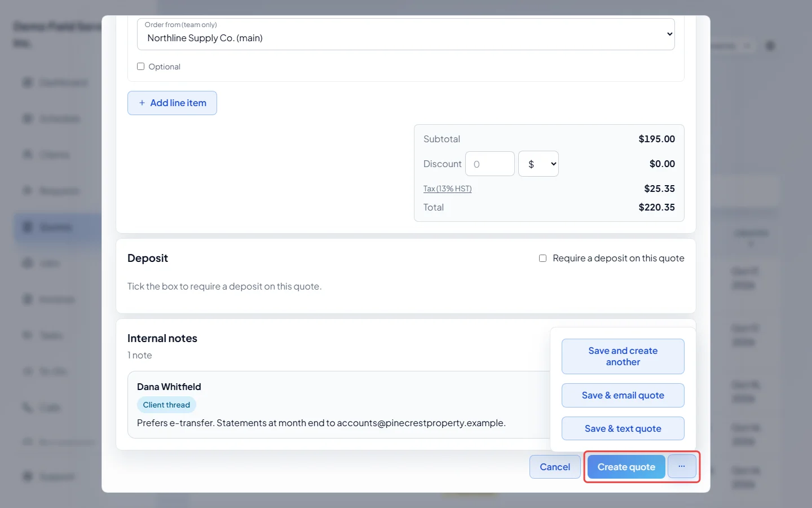Toggle the more save options ellipsis button
Image resolution: width=812 pixels, height=508 pixels.
(682, 466)
